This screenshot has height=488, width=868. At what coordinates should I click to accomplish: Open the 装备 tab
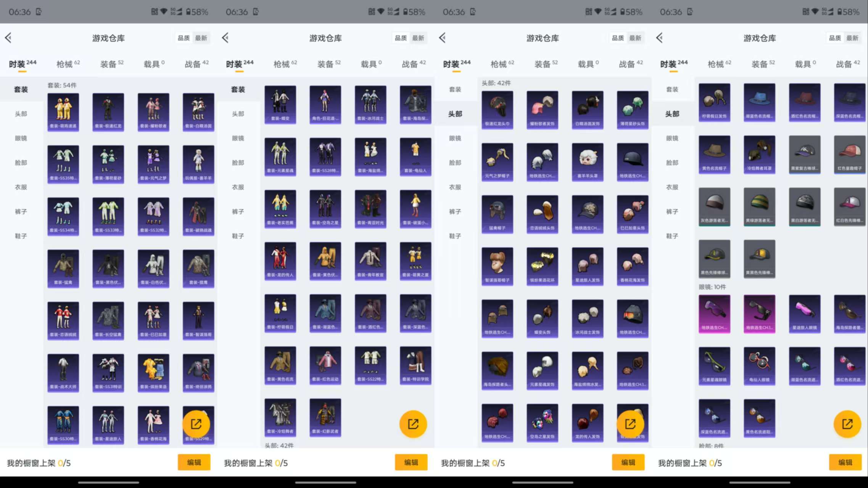(x=110, y=64)
